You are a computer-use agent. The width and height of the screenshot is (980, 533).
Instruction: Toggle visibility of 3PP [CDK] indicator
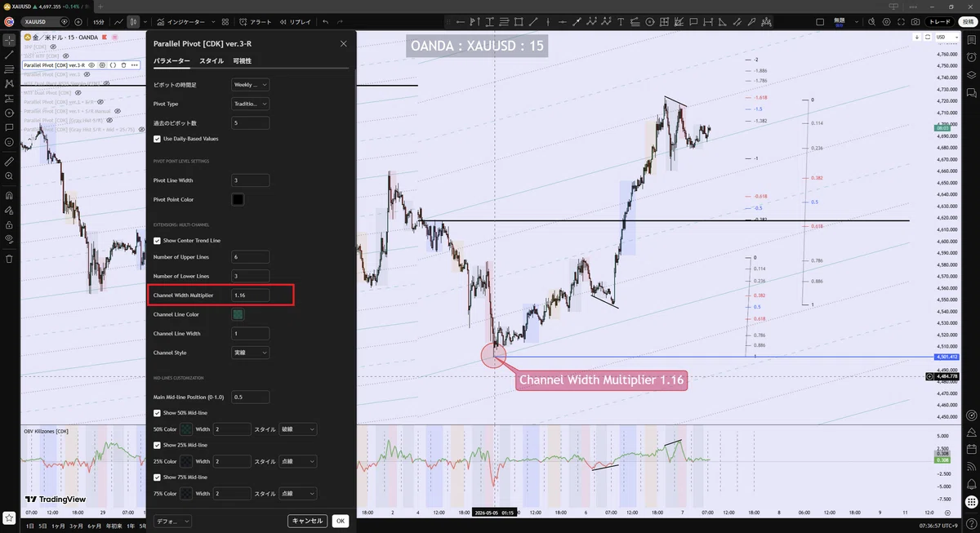pyautogui.click(x=54, y=47)
